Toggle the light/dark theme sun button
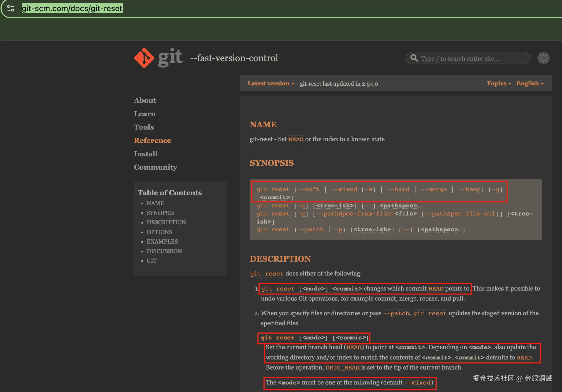Image resolution: width=562 pixels, height=392 pixels. [543, 58]
